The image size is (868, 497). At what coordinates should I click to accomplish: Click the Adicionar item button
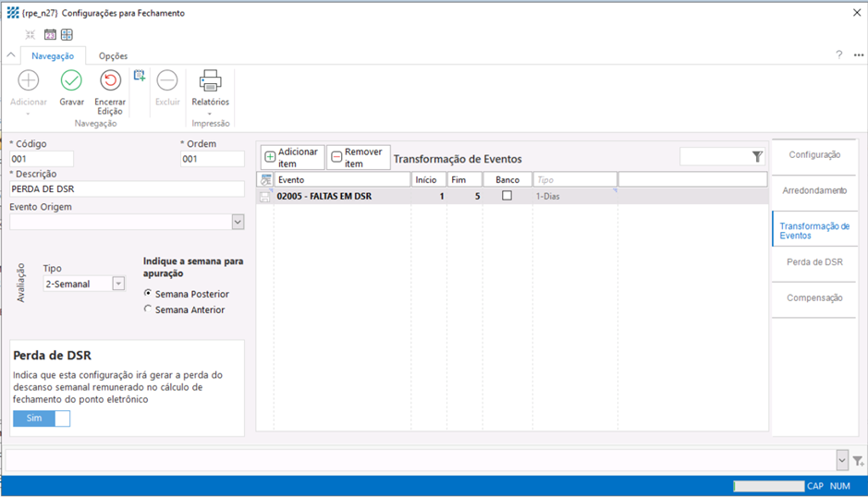click(292, 157)
